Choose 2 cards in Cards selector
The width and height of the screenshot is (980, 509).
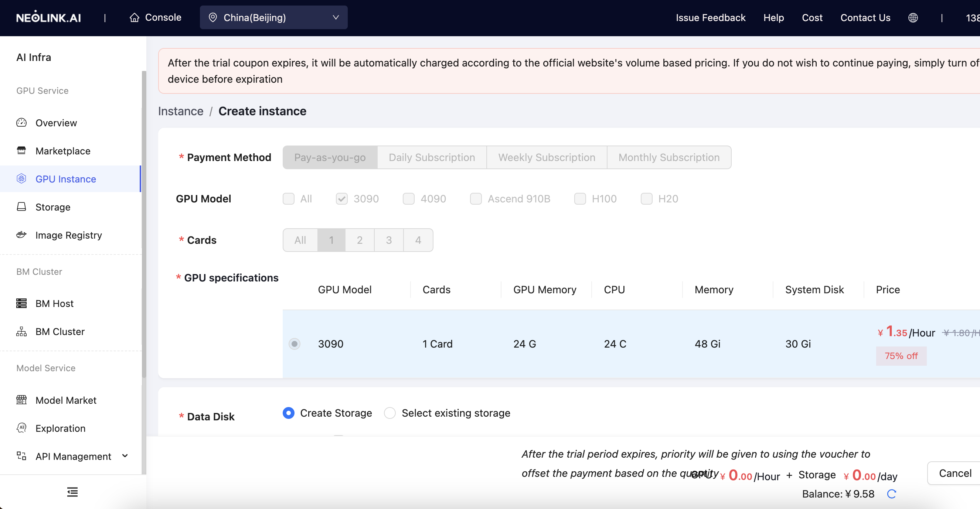360,240
